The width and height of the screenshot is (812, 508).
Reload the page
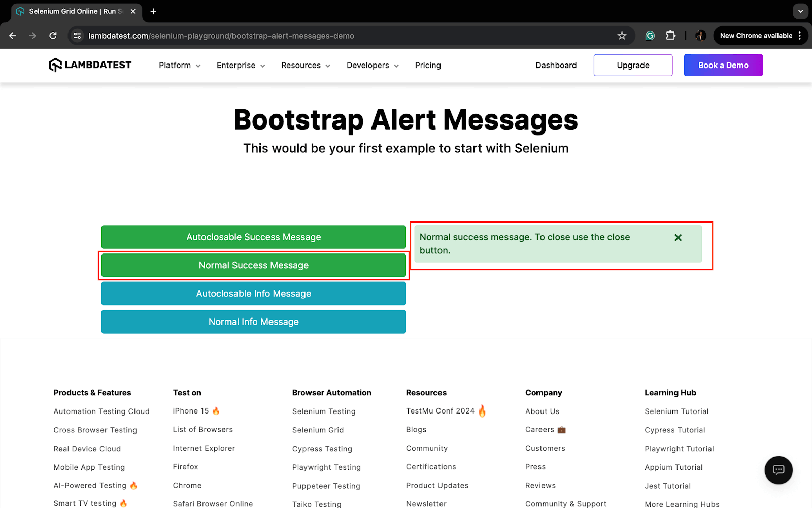coord(53,36)
